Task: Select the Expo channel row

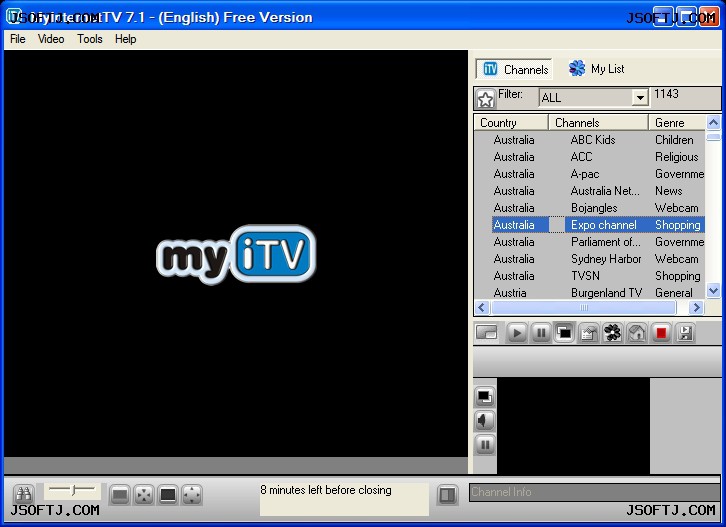Action: pos(589,225)
